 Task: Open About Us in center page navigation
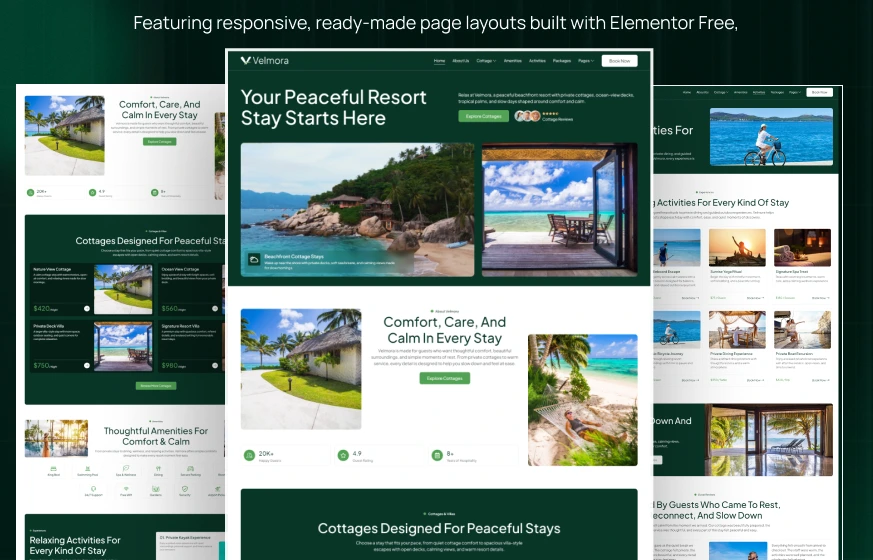[x=460, y=61]
